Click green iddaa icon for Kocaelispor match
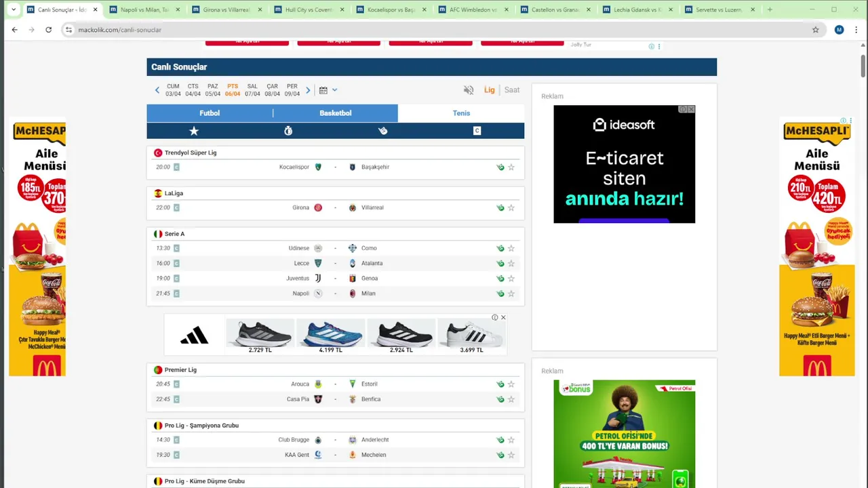868x488 pixels. pyautogui.click(x=500, y=167)
